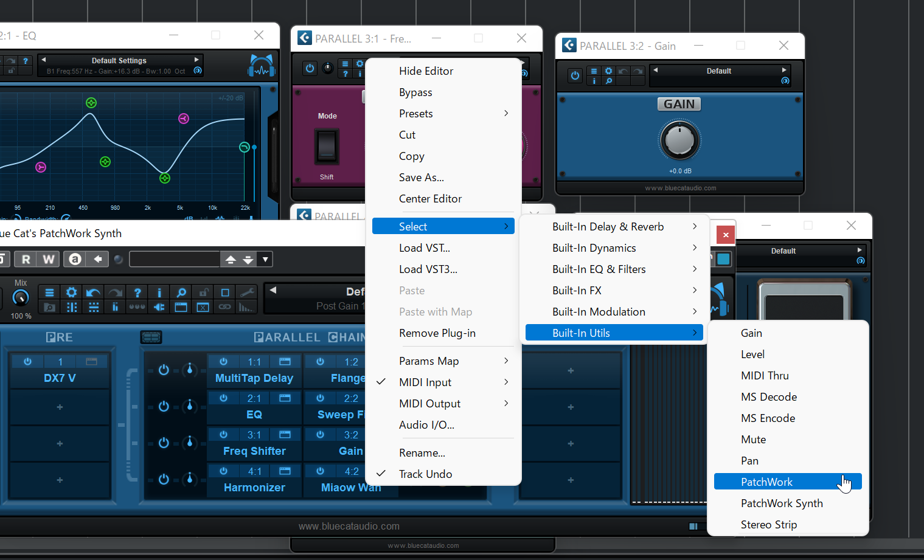
Task: Open editor window of Harmonizer slot 4:1
Action: (x=285, y=471)
